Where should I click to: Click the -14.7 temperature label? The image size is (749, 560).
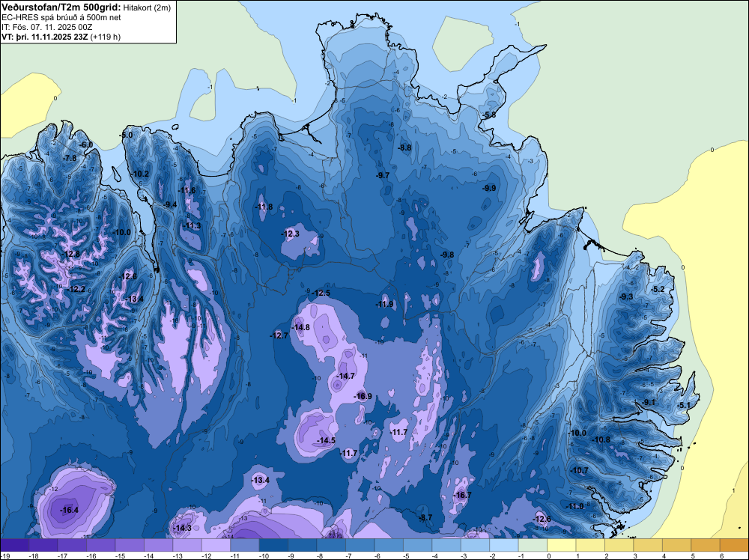coord(345,376)
